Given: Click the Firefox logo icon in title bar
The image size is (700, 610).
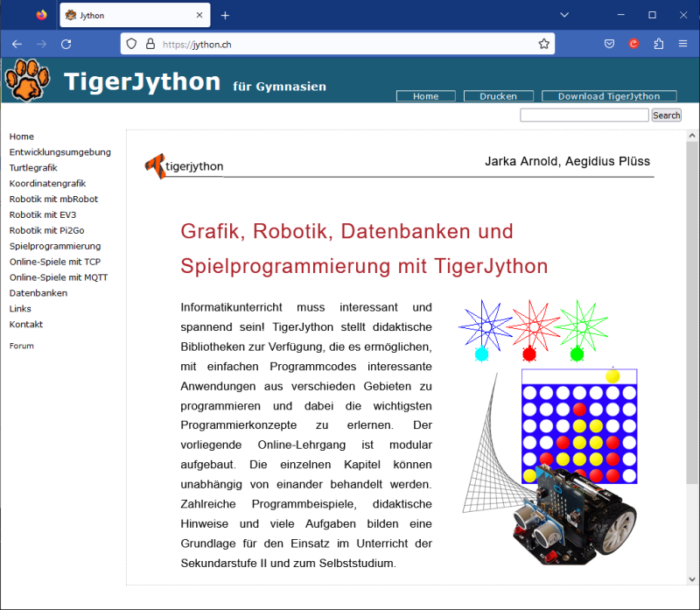Looking at the screenshot, I should point(41,15).
